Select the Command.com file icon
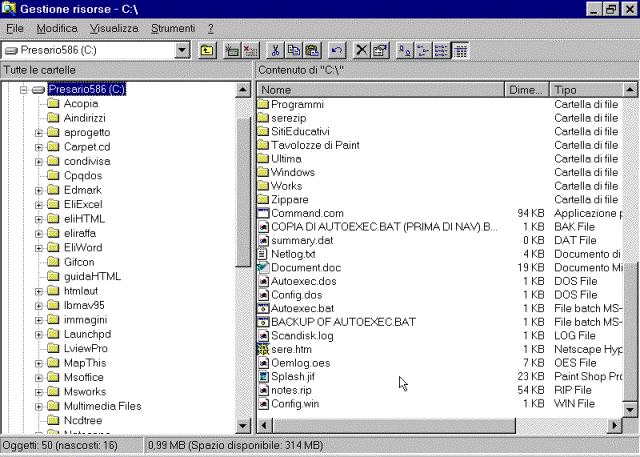The width and height of the screenshot is (640, 457). 263,213
